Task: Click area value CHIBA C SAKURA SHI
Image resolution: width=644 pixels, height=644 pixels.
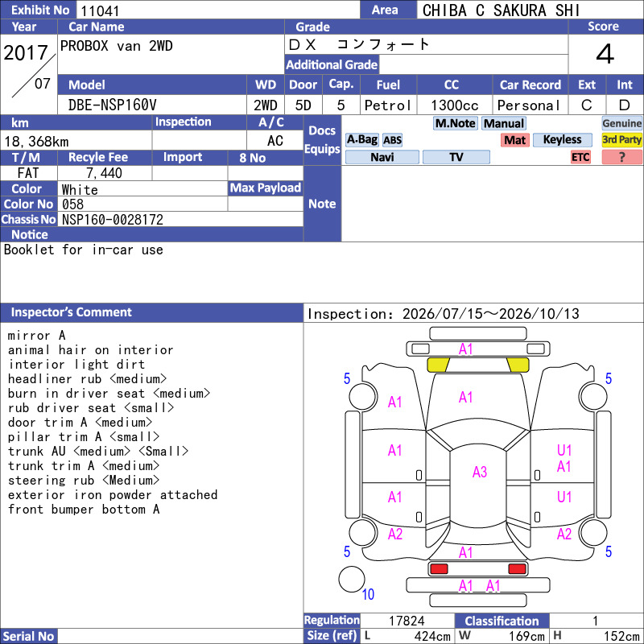Action: click(x=501, y=10)
